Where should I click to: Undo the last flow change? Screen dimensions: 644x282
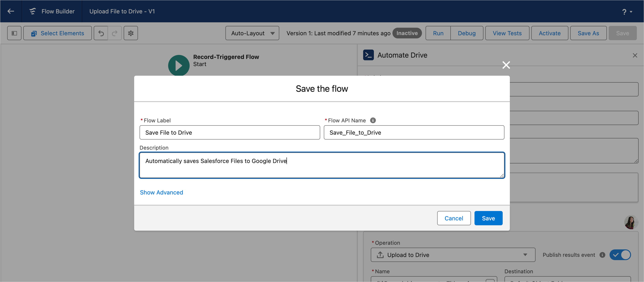(101, 33)
